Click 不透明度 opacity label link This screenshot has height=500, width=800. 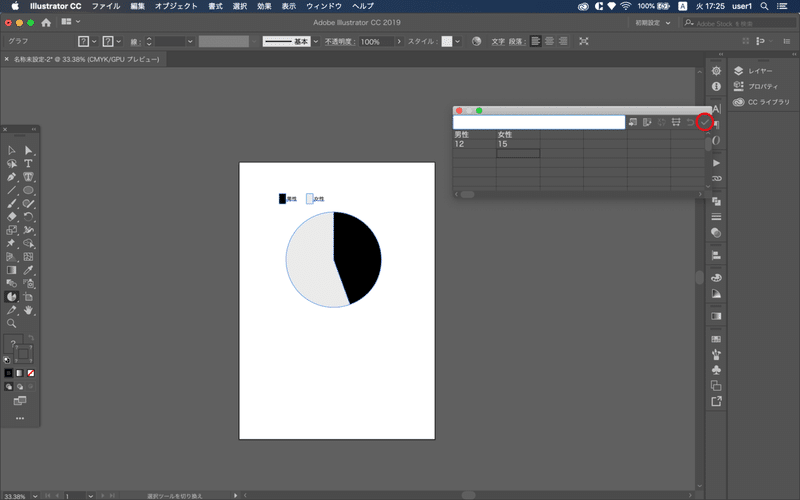coord(340,42)
